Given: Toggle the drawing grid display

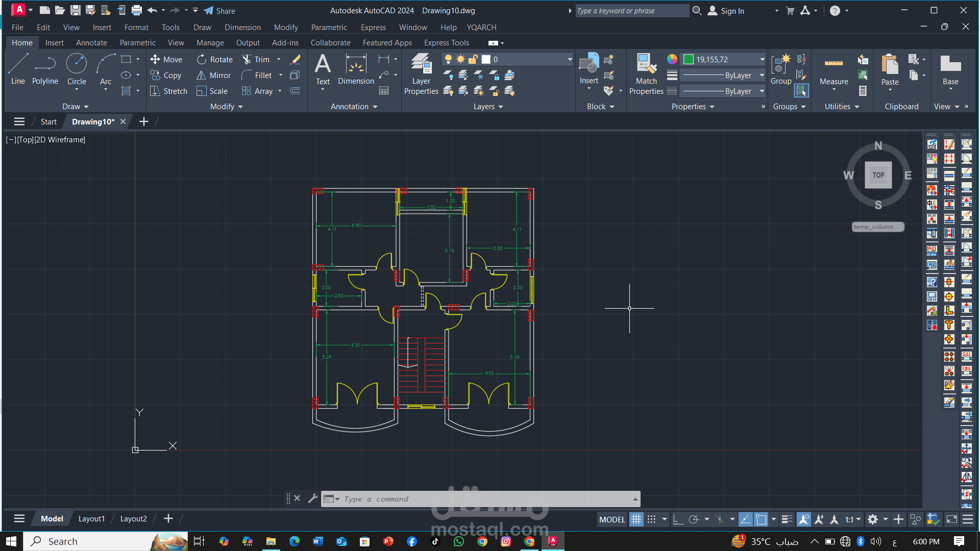Looking at the screenshot, I should [636, 519].
